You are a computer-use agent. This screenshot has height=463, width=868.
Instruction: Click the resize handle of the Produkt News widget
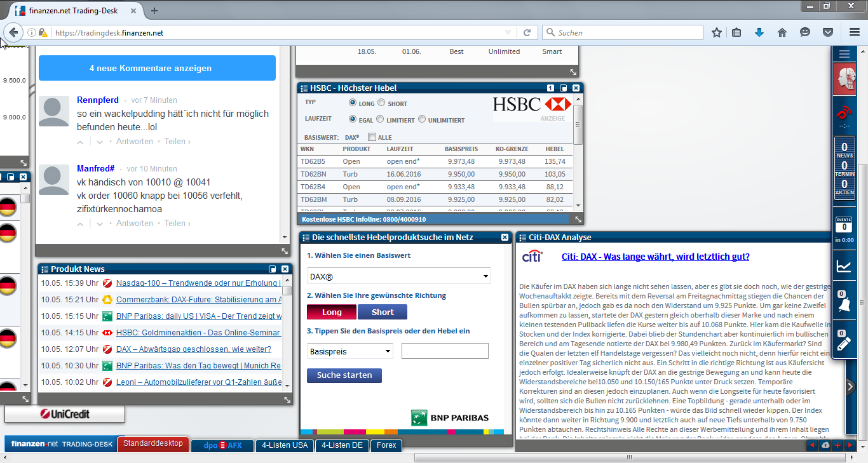coord(287,399)
